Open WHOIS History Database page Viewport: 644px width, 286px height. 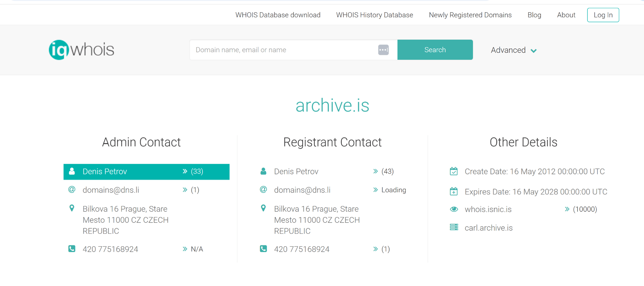[x=374, y=15]
